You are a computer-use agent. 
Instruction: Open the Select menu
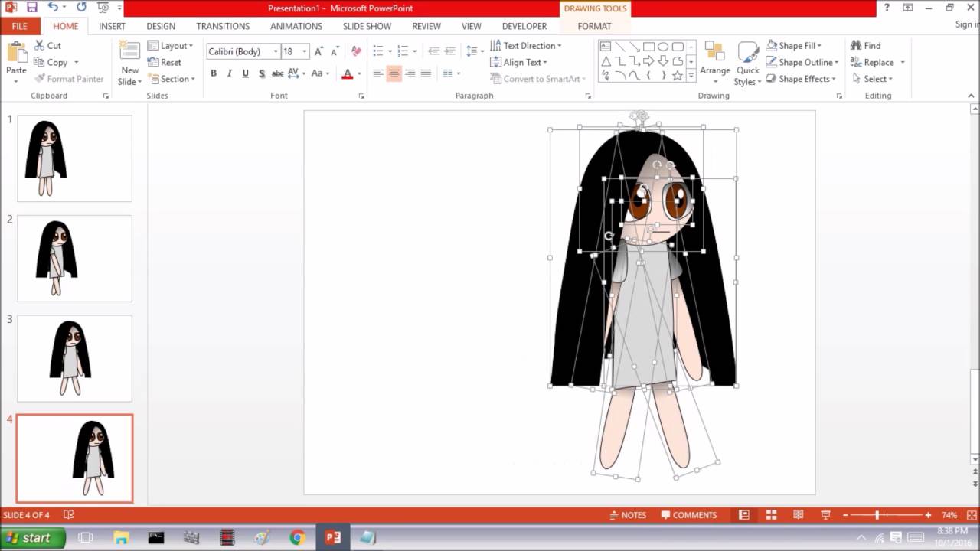(x=871, y=79)
